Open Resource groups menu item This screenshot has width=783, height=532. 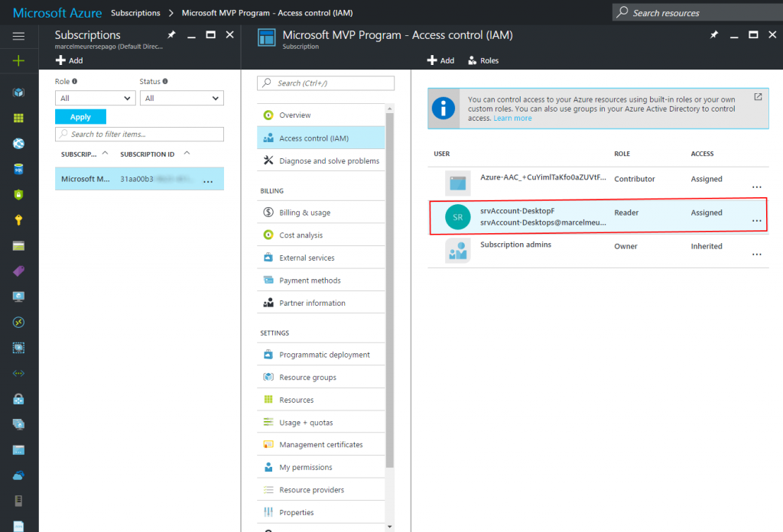[x=320, y=378]
